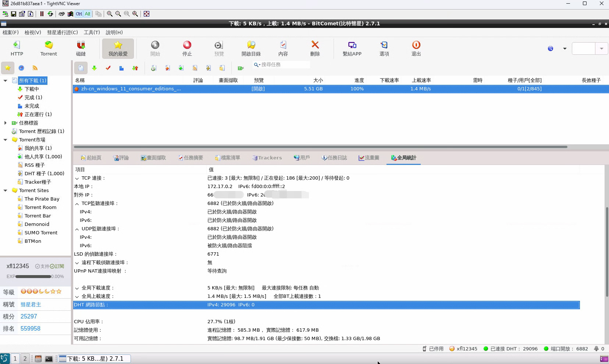609x364 pixels.
Task: Open the 選項 options button
Action: click(384, 48)
